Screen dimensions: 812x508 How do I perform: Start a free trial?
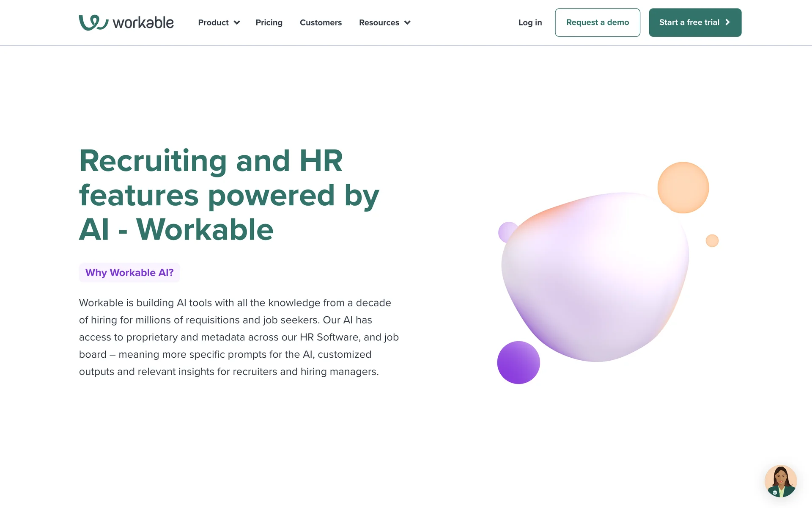pyautogui.click(x=689, y=22)
